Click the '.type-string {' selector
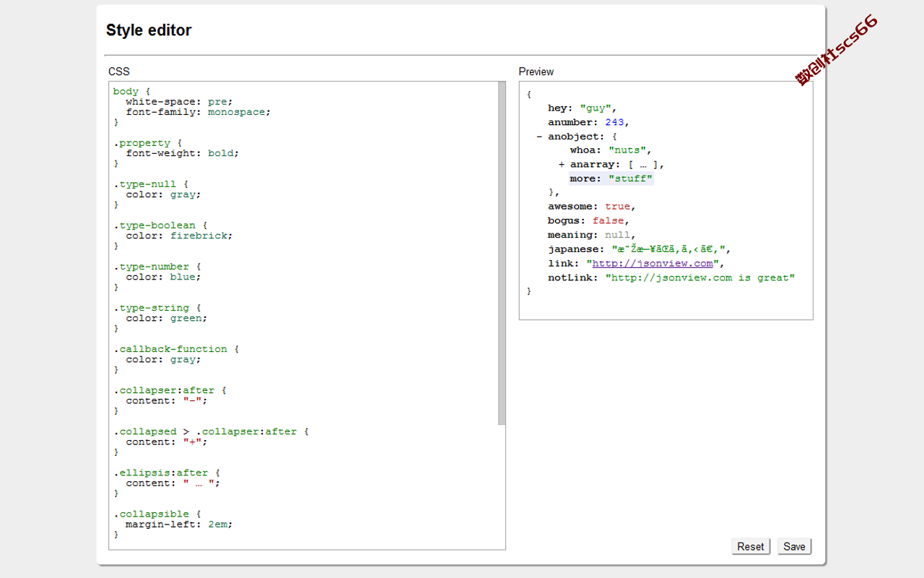924x578 pixels. [x=157, y=308]
